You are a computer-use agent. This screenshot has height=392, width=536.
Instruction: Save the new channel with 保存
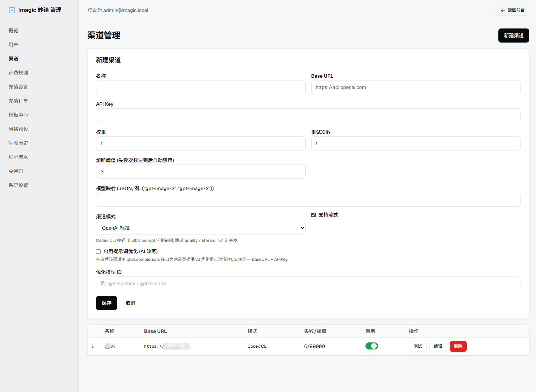[107, 303]
